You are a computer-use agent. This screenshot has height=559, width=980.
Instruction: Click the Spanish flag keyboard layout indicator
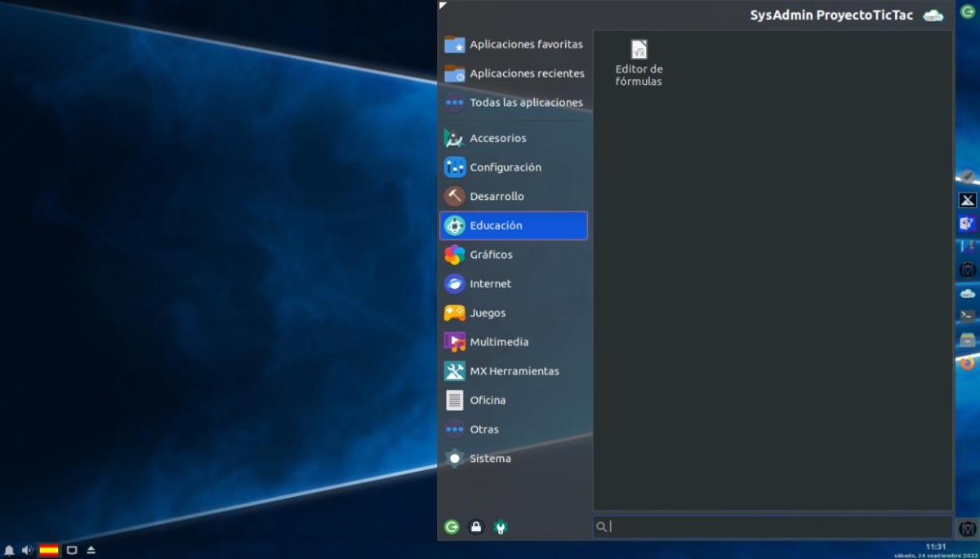49,550
